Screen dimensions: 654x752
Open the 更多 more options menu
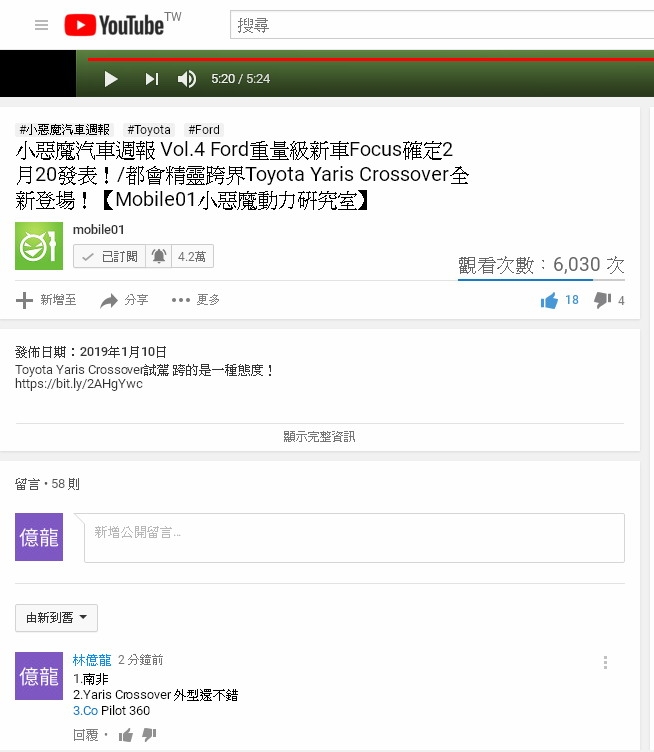(196, 300)
